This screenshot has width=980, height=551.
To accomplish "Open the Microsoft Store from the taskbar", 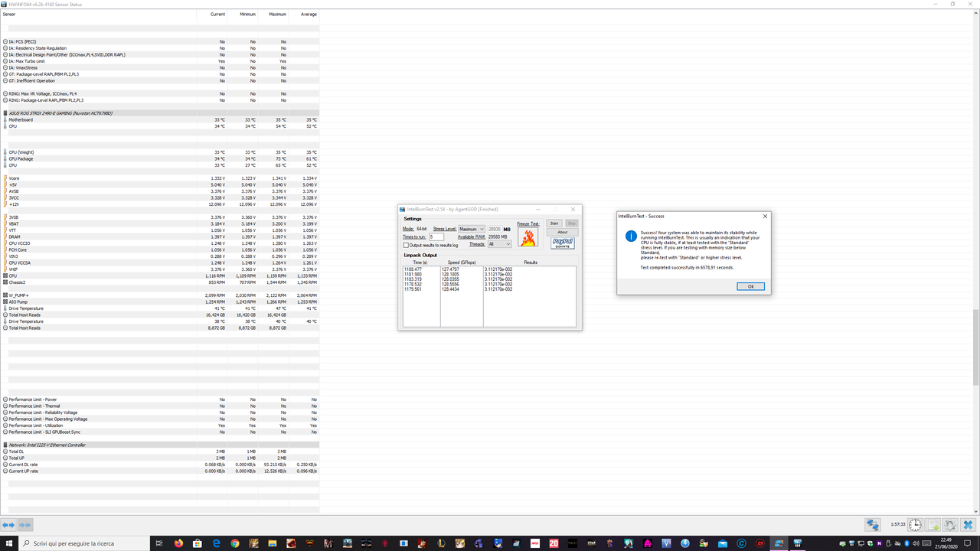I will [x=198, y=543].
